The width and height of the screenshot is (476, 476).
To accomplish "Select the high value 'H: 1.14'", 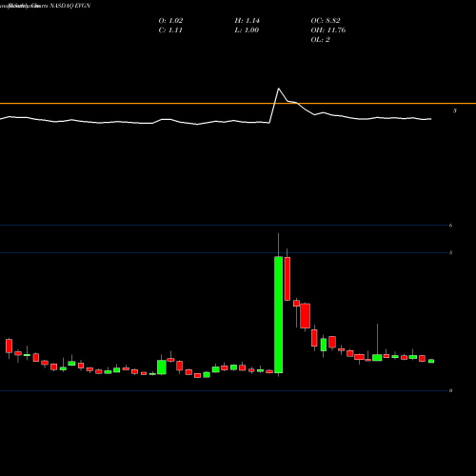I will 248,21.
